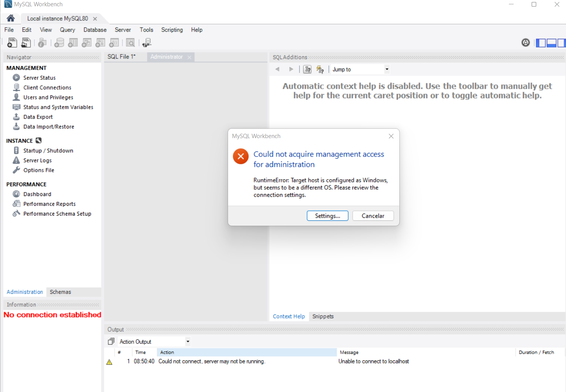Switch to the Administration navigator tab
The height and width of the screenshot is (392, 566).
click(x=25, y=292)
